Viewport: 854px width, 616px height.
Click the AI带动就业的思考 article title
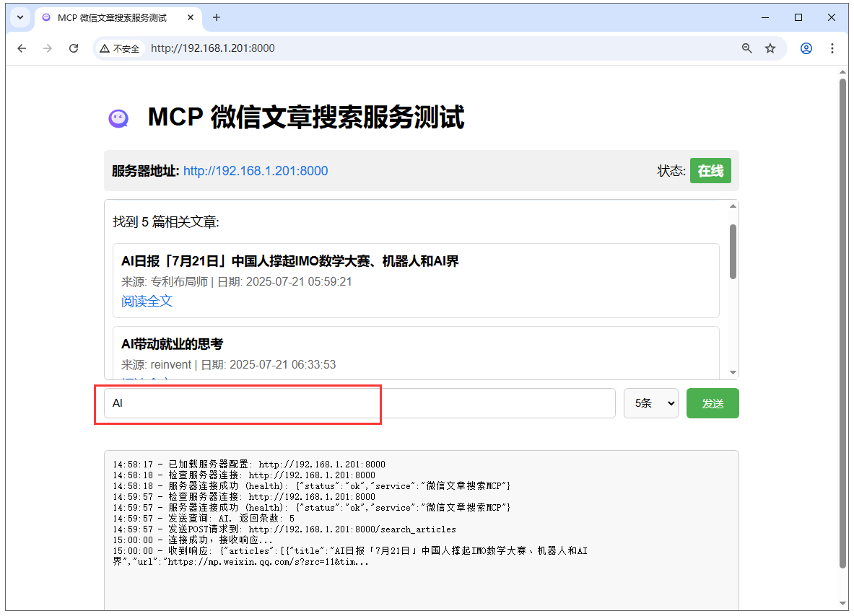(172, 344)
